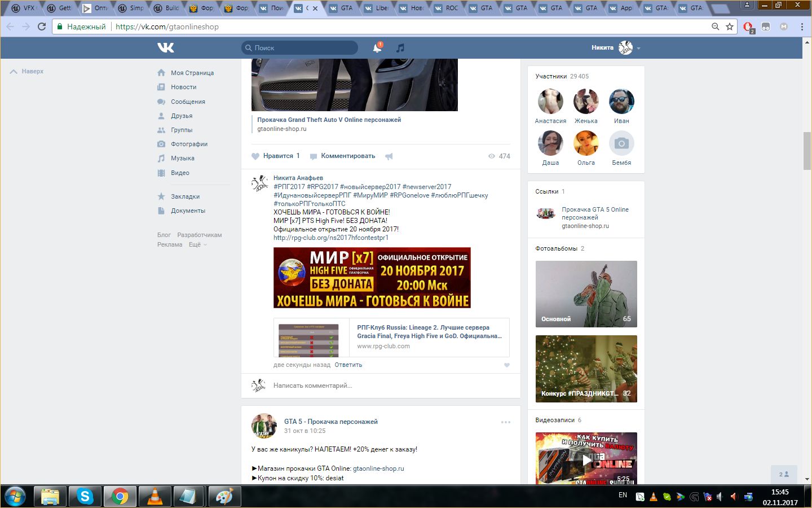Screen dimensions: 812x508
Task: Open GTA 5 - Прокачка персонажей group name
Action: (331, 422)
